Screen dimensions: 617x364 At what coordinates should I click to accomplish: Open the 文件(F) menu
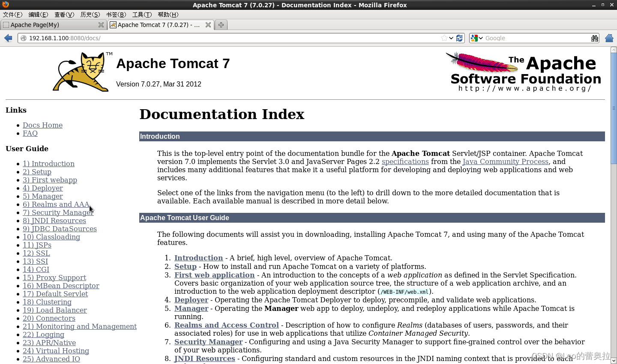pos(12,15)
